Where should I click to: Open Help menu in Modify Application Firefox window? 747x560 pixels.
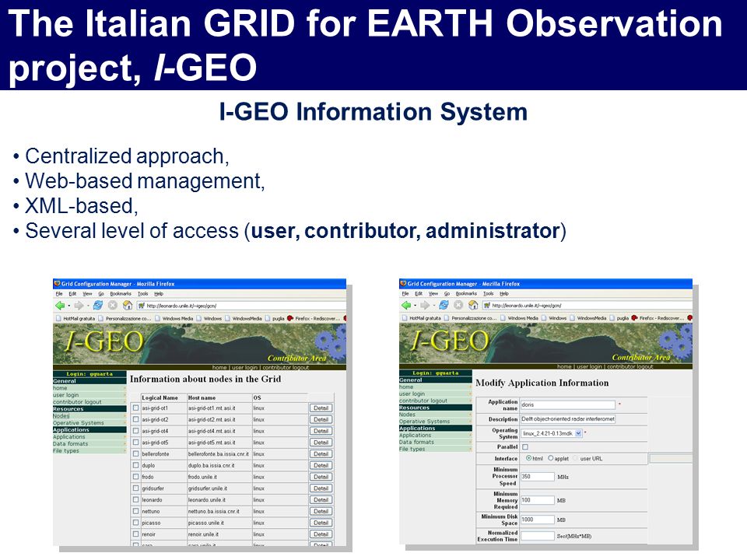click(x=504, y=293)
